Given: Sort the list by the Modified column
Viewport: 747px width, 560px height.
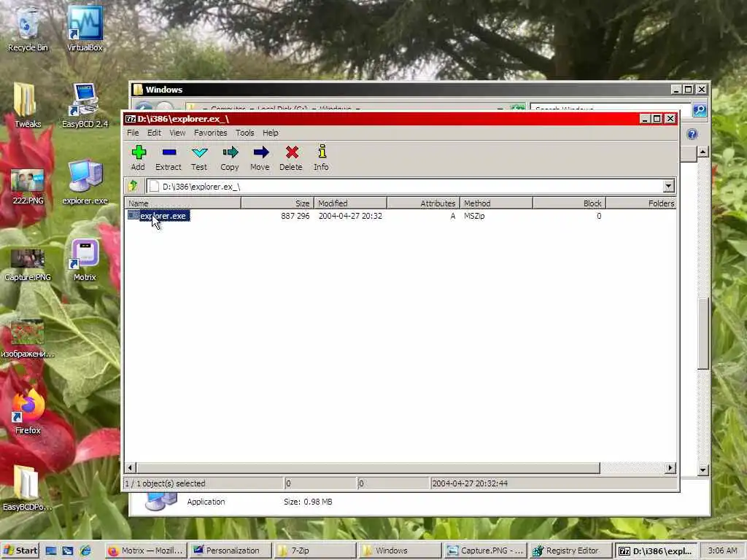Looking at the screenshot, I should pos(350,203).
